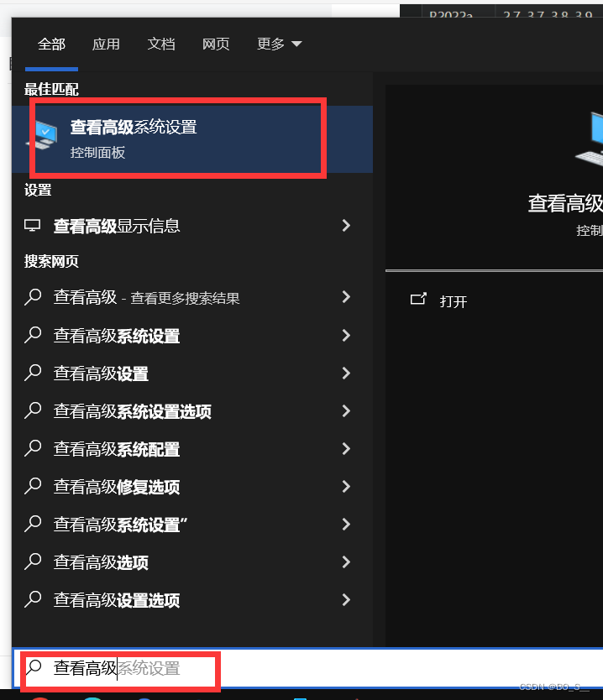Click the magnifier icon in the search box
603x700 pixels.
(34, 667)
